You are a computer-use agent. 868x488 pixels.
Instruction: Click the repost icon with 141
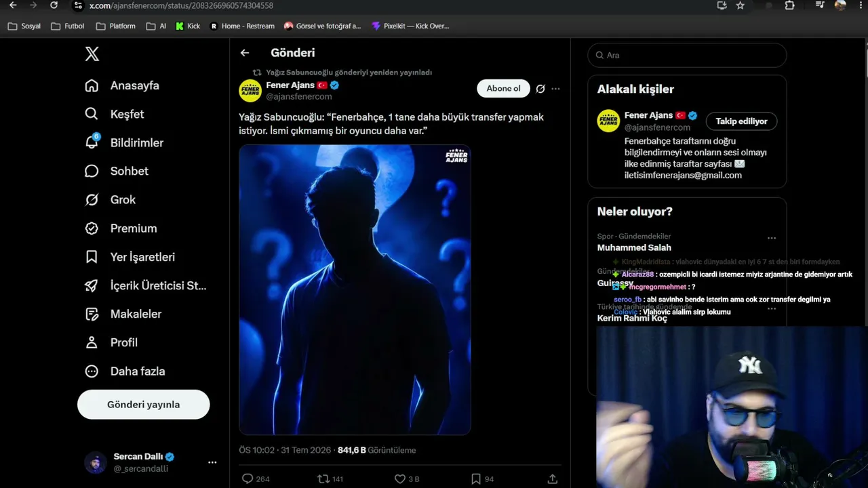click(323, 479)
